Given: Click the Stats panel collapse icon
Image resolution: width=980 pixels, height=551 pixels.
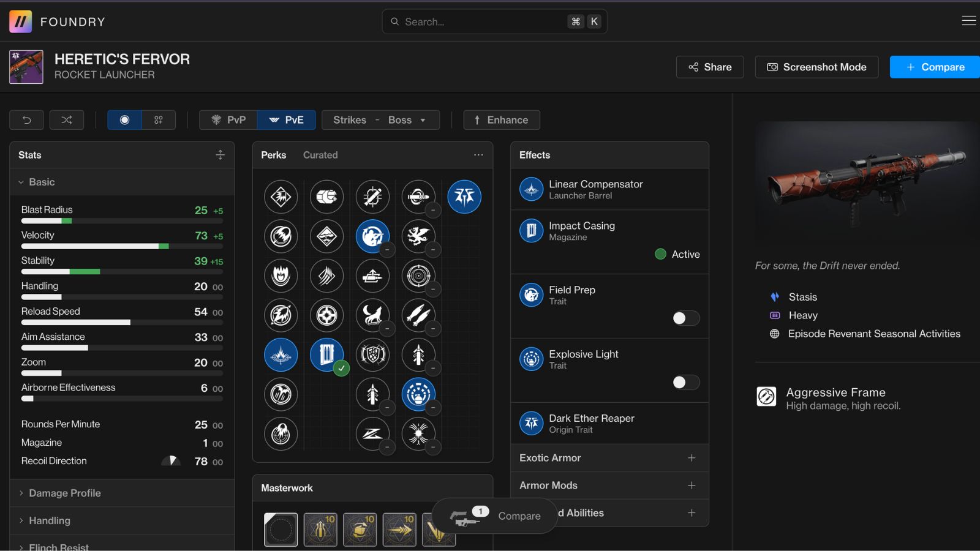Looking at the screenshot, I should tap(221, 155).
